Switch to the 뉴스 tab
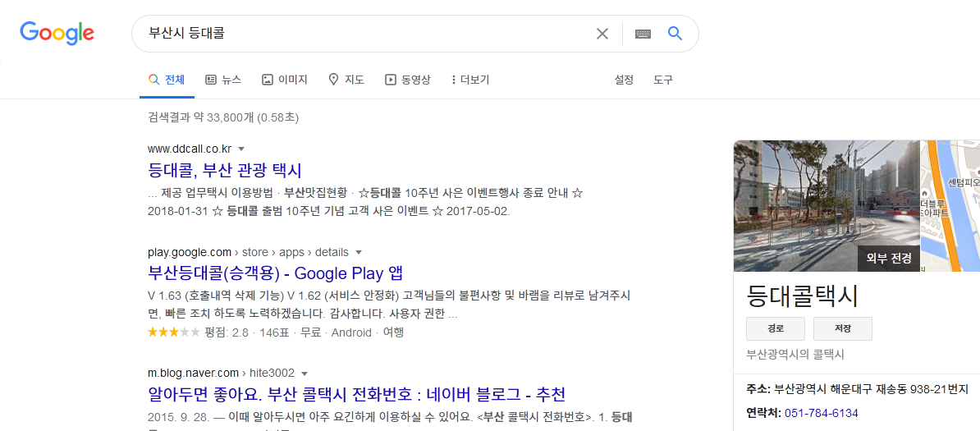The image size is (980, 431). (x=223, y=80)
